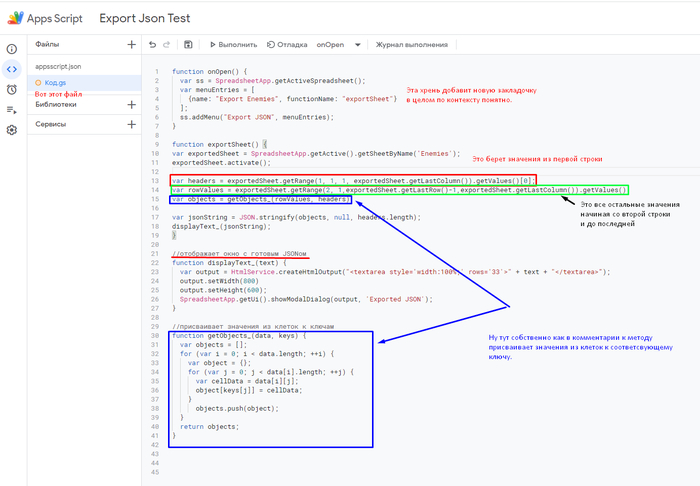700x486 pixels.
Task: Open the Executions list icon in sidebar
Action: click(11, 109)
